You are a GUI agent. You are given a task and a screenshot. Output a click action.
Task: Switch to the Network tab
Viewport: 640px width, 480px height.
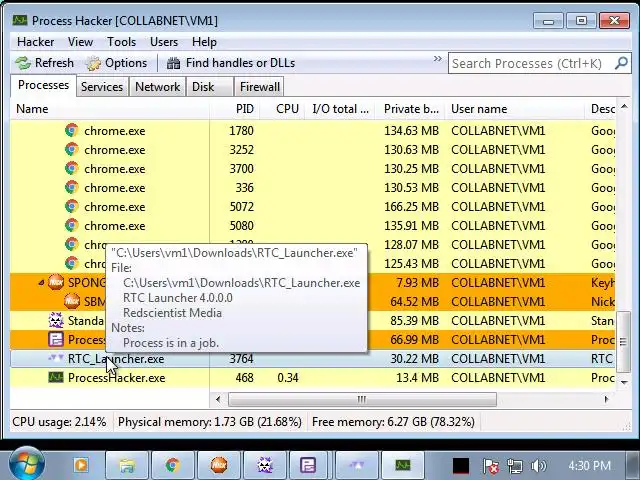[x=158, y=87]
